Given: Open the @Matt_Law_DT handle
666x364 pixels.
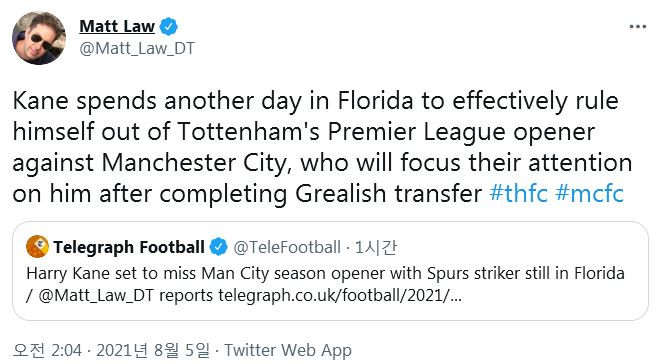Looking at the screenshot, I should (x=137, y=48).
